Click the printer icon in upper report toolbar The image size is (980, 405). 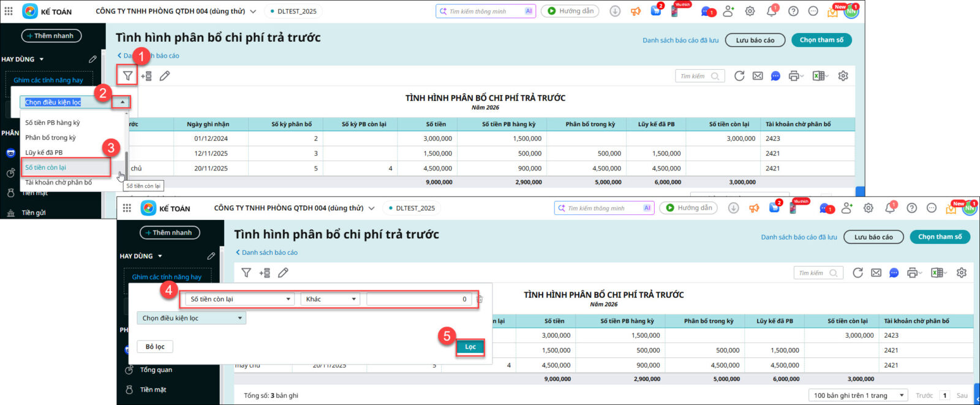click(x=794, y=76)
